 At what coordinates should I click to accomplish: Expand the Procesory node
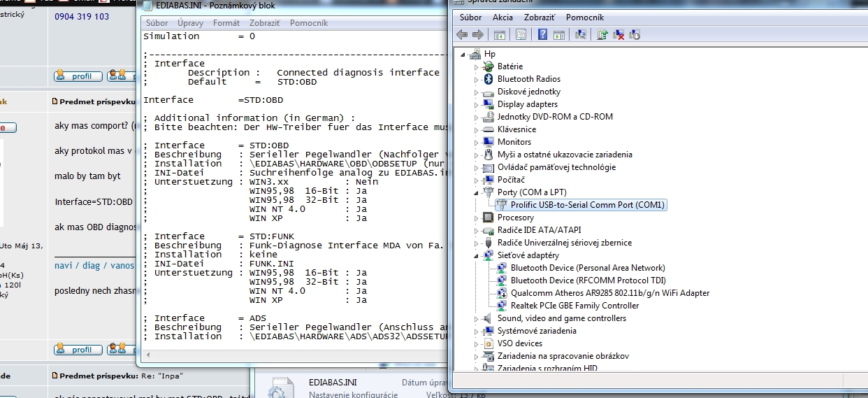pos(477,218)
